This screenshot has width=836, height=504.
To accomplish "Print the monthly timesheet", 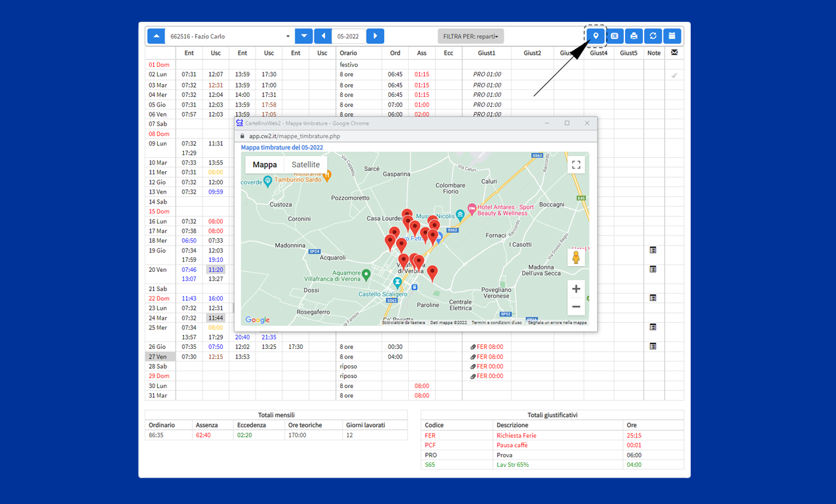I will pyautogui.click(x=634, y=36).
